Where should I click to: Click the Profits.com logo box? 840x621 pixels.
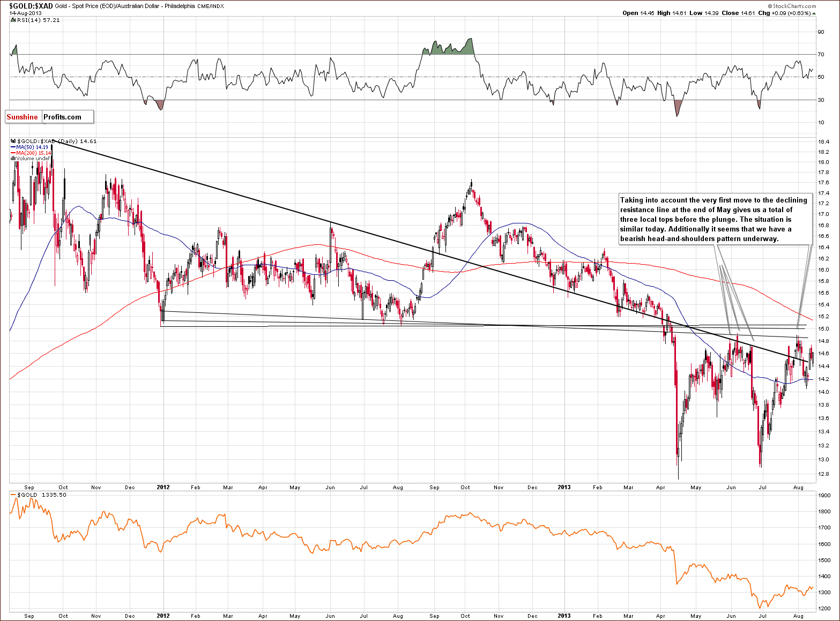coord(67,117)
